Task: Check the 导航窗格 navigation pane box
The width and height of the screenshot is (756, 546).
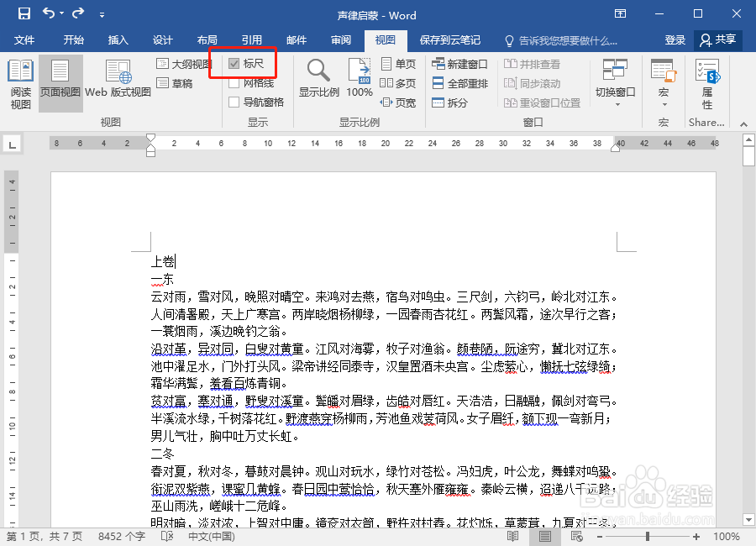Action: pyautogui.click(x=236, y=101)
